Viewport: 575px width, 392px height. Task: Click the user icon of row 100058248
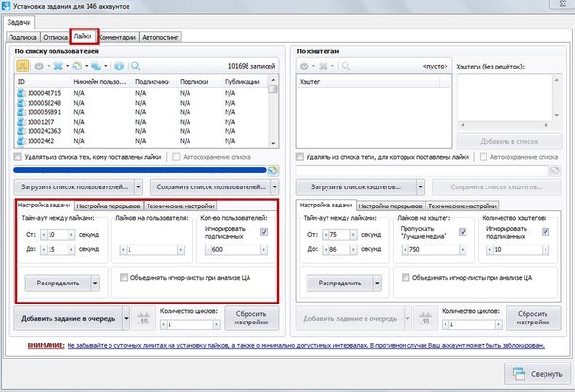tap(21, 103)
